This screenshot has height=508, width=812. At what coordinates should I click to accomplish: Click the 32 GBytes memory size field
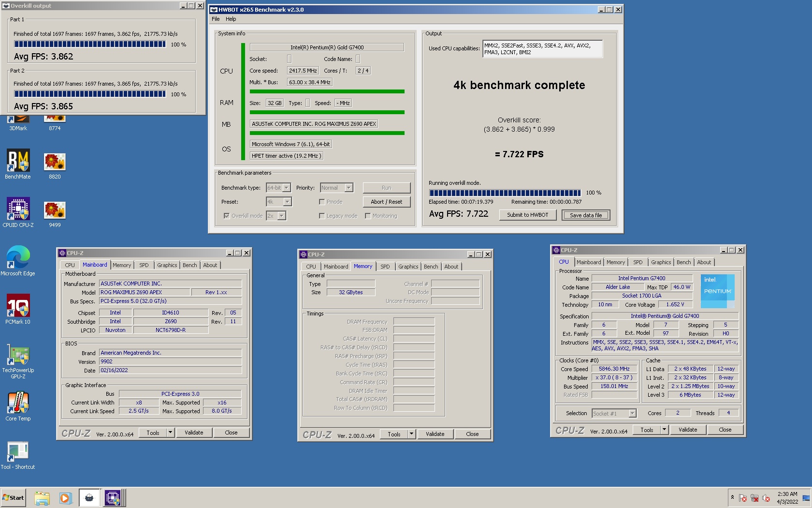[x=351, y=292]
